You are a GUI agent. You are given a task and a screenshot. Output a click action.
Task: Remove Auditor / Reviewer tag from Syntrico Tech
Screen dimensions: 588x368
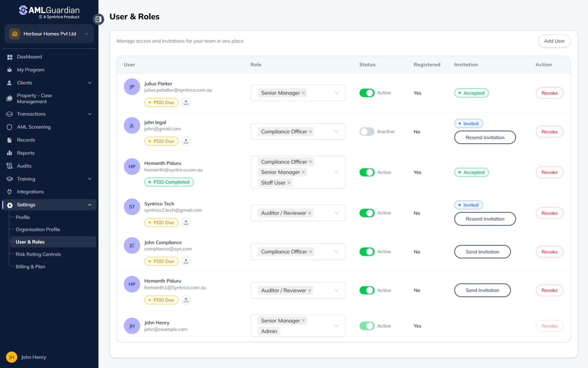tap(310, 213)
